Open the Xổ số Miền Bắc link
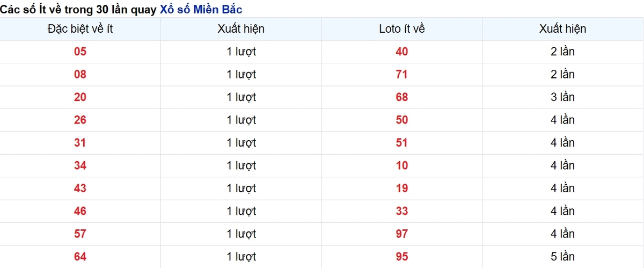 point(201,9)
